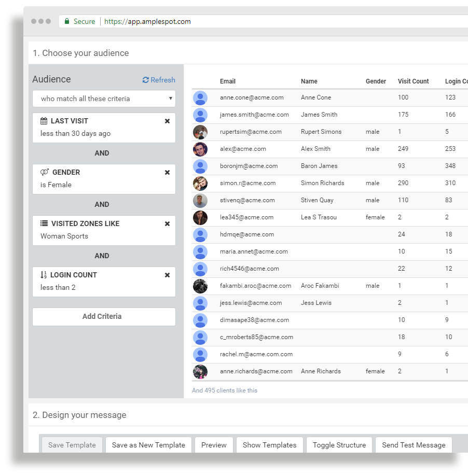468x476 pixels.
Task: Click the list icon beside Visited Zones
Action: 44,223
